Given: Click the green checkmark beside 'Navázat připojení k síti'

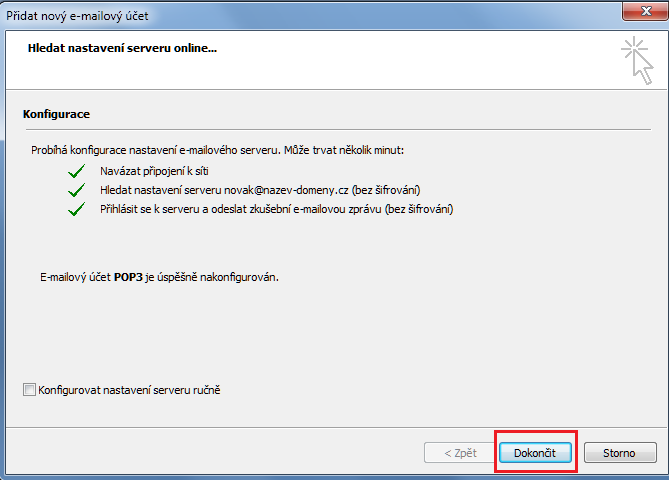Looking at the screenshot, I should coord(75,171).
